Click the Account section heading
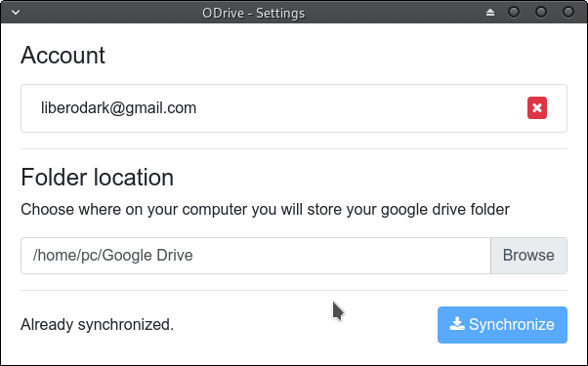The width and height of the screenshot is (588, 366). pyautogui.click(x=63, y=56)
